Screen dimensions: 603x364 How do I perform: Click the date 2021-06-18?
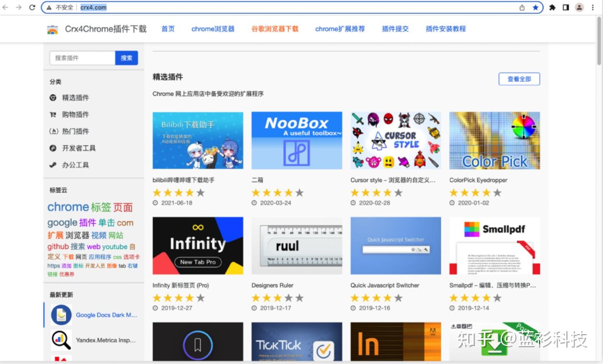(x=177, y=203)
